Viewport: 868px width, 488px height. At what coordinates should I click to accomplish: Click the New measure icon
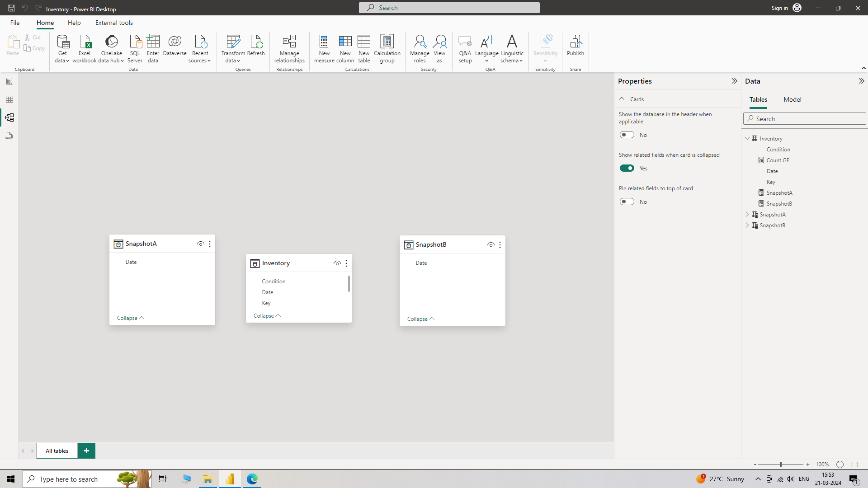coord(324,49)
